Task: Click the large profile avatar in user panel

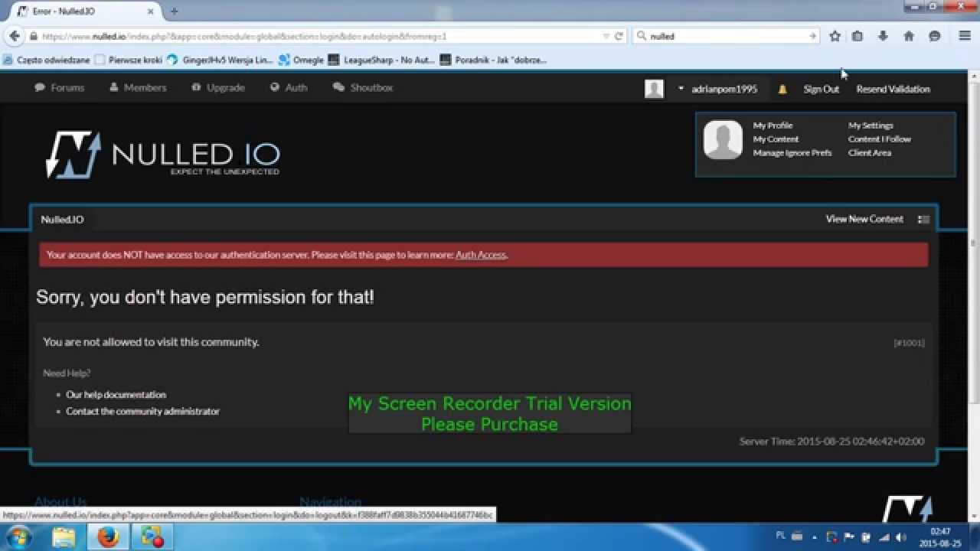Action: click(x=723, y=140)
